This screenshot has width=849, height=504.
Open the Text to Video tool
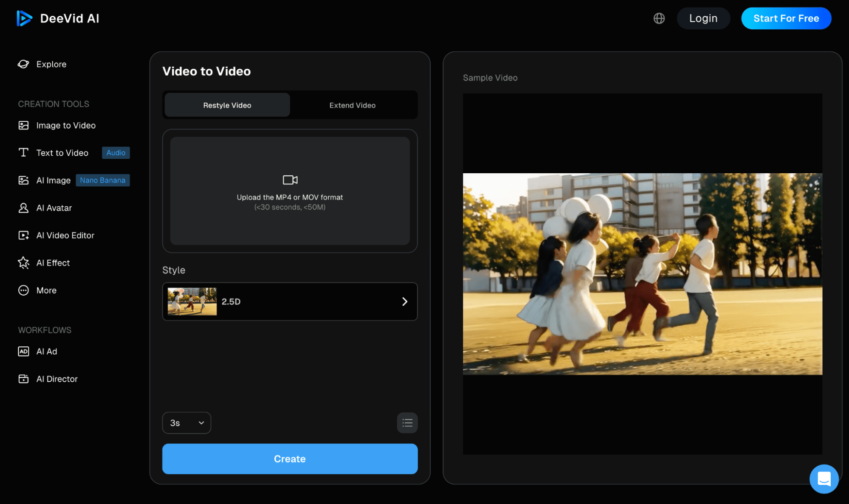(62, 152)
